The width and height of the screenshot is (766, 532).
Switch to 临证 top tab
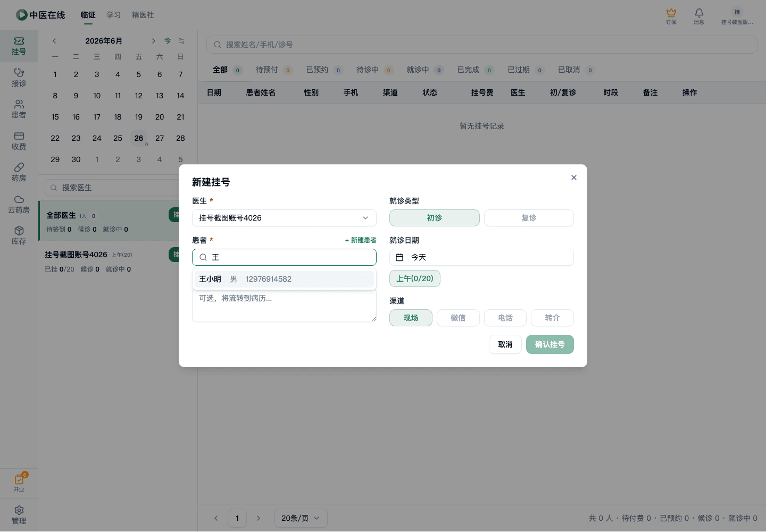pyautogui.click(x=88, y=15)
